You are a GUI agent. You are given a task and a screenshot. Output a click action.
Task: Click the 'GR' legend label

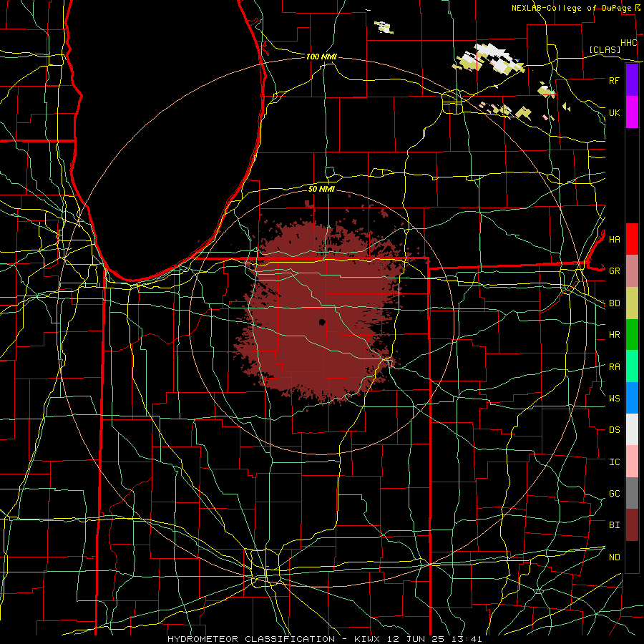click(614, 271)
